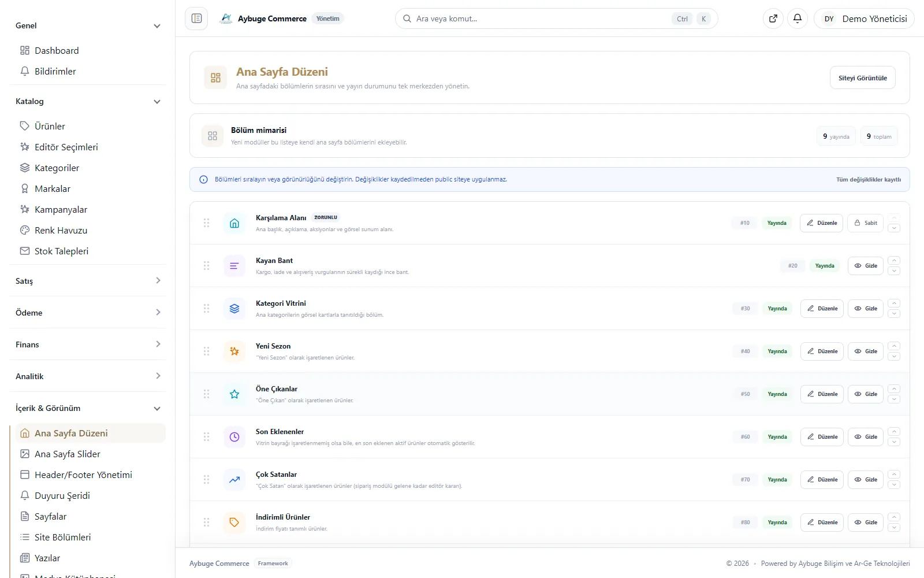
Task: Click the Öne Çıkanlar star icon
Action: 234,394
